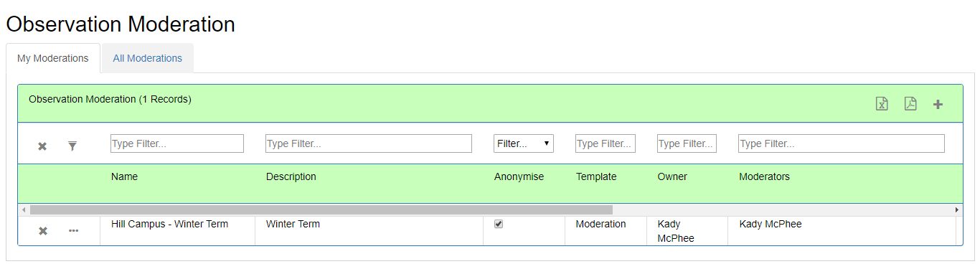Select the My Moderations tab

(x=53, y=58)
